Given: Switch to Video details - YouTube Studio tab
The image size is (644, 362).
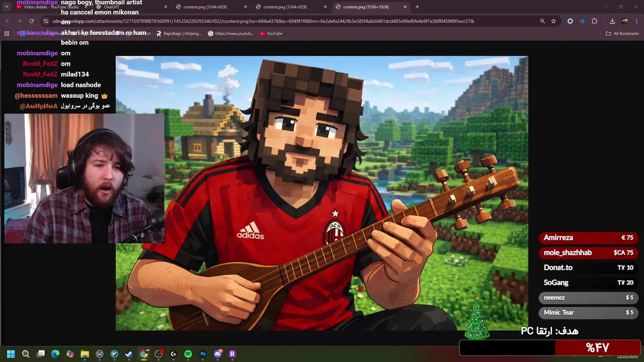Looking at the screenshot, I should 50,7.
